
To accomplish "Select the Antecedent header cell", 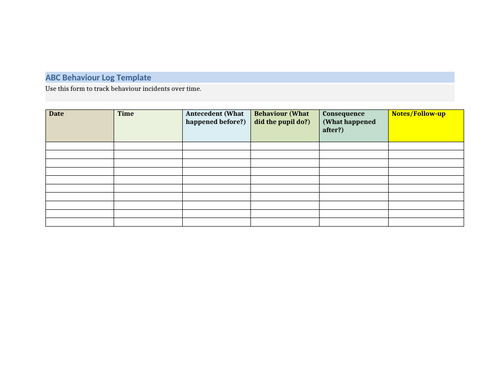I will pos(216,126).
